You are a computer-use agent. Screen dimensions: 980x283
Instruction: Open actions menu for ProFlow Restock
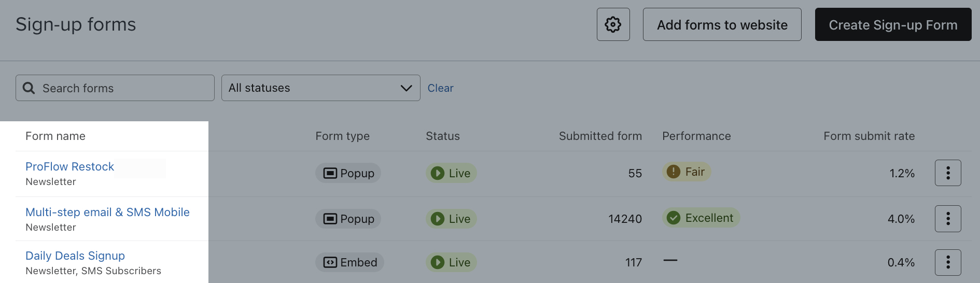tap(947, 173)
